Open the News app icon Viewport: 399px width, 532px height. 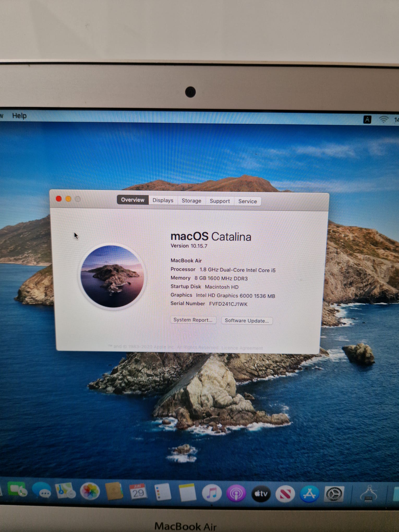pos(285,494)
